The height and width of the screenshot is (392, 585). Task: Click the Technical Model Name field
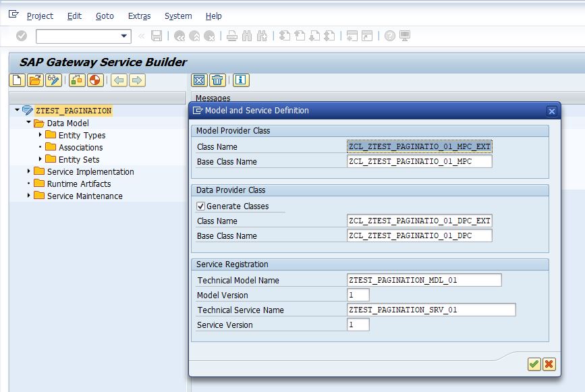click(x=424, y=280)
